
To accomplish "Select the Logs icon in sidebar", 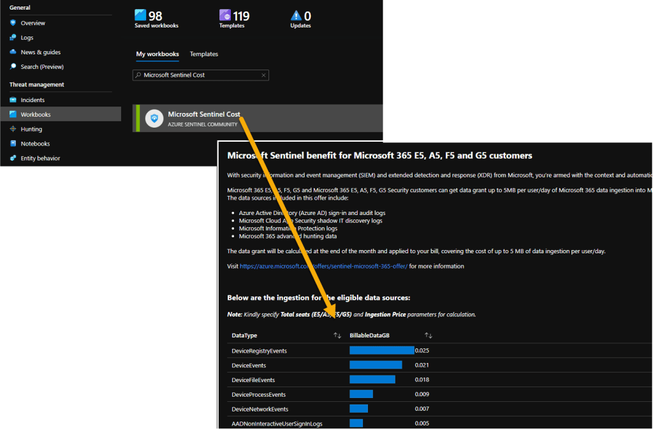I will pos(13,37).
